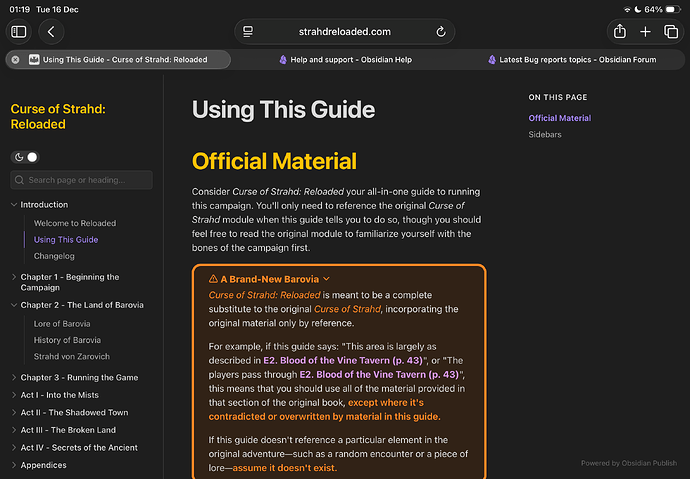
Task: Collapse the A Brand-New Barovia callout
Action: pos(327,279)
